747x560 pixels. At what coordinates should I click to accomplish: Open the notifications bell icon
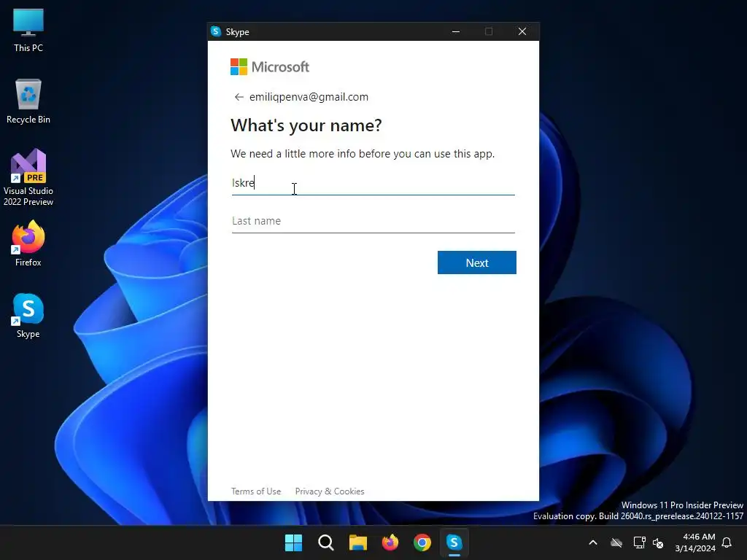pos(727,542)
